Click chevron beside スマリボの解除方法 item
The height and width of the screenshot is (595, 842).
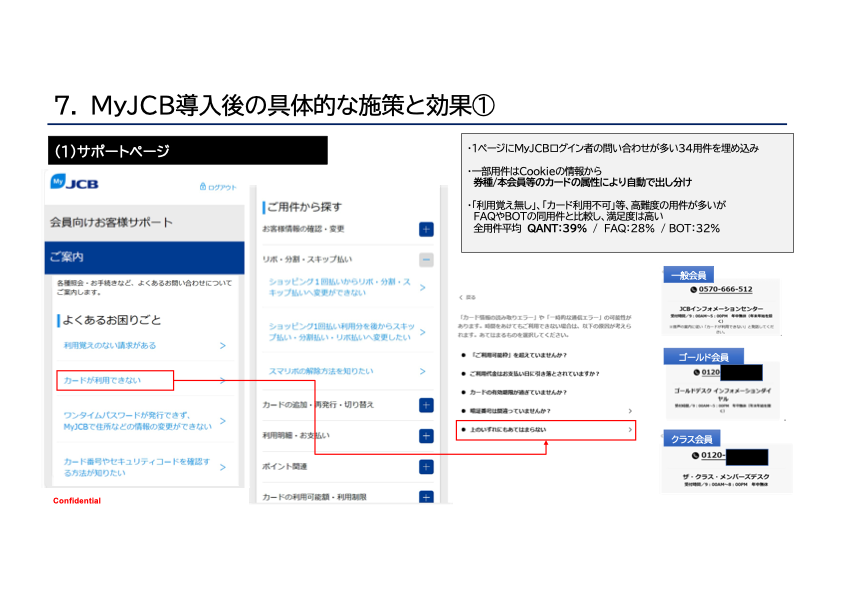tap(423, 371)
